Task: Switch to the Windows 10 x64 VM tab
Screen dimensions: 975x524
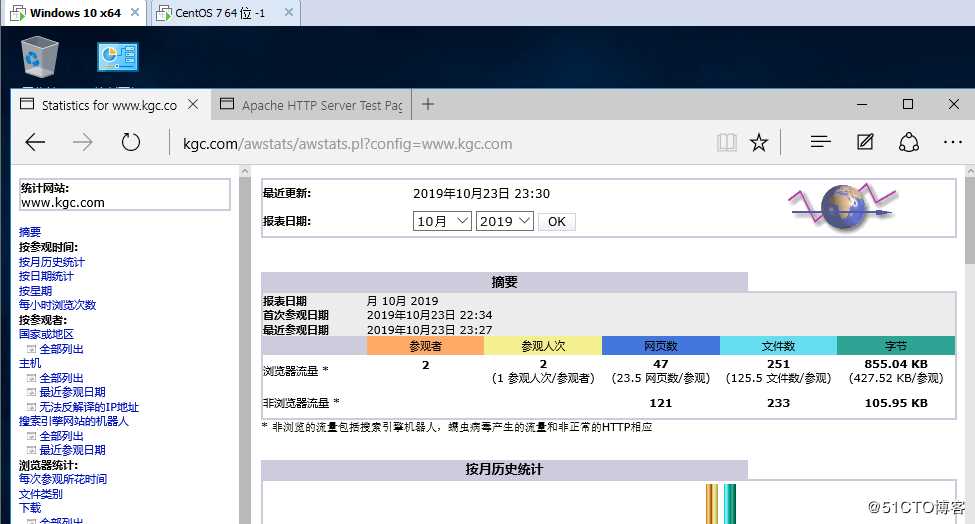Action: tap(75, 13)
